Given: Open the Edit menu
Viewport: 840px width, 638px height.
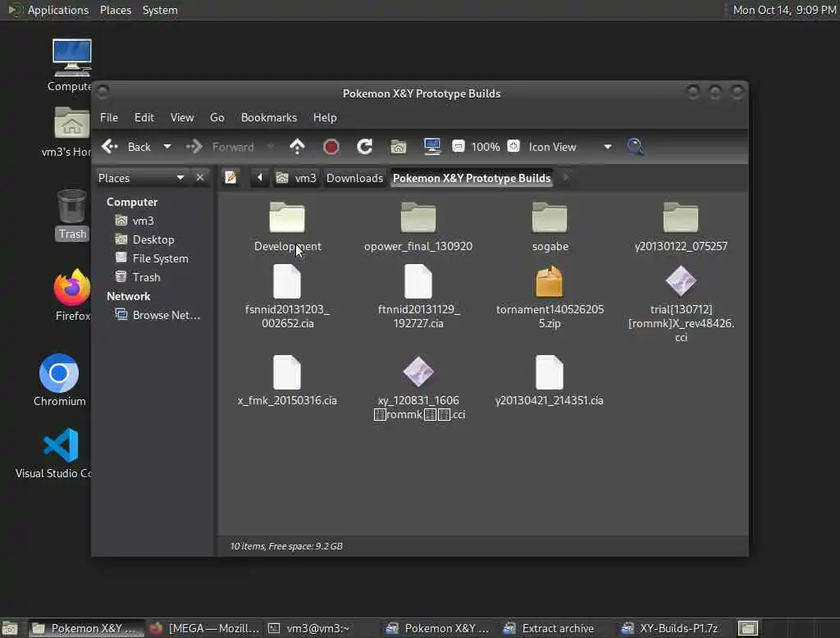Looking at the screenshot, I should (x=144, y=117).
